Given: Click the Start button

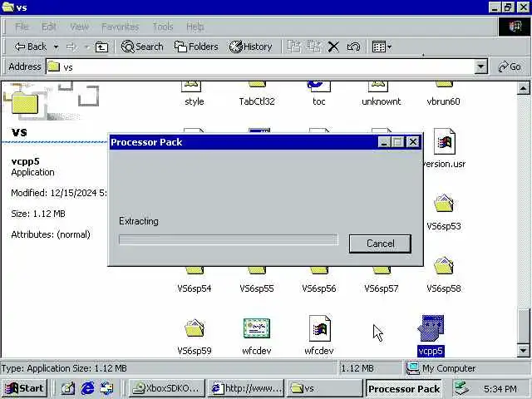Looking at the screenshot, I should 24,388.
